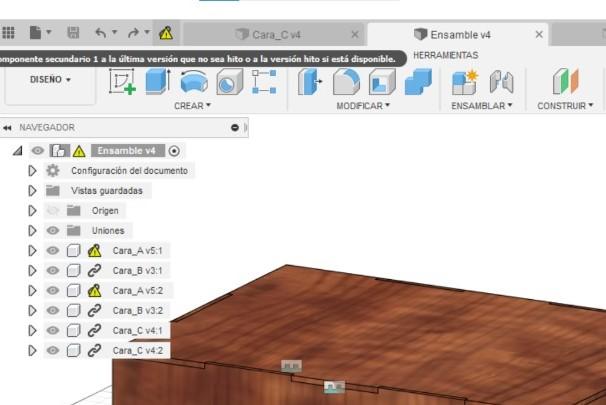This screenshot has height=405, width=606.
Task: Close the Cara_C v4 tab
Action: coord(355,35)
